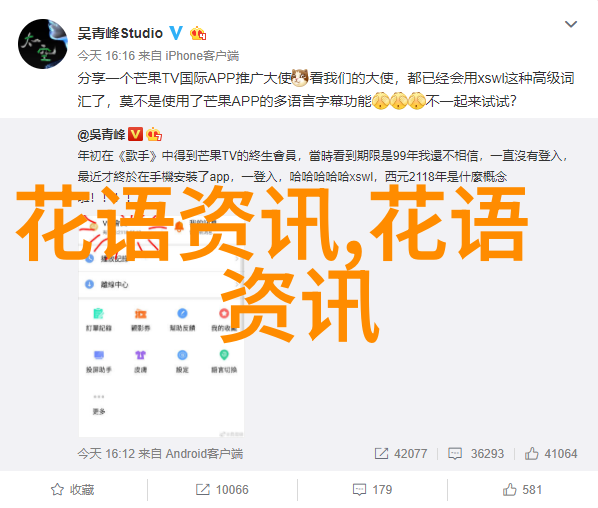Click the 今天 16:12 original post timestamp
Viewport: 598px width, 508px height.
tap(106, 453)
